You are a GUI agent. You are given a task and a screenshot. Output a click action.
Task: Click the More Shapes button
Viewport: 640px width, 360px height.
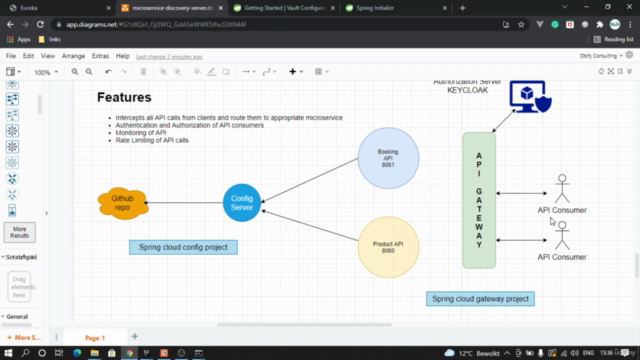click(24, 338)
